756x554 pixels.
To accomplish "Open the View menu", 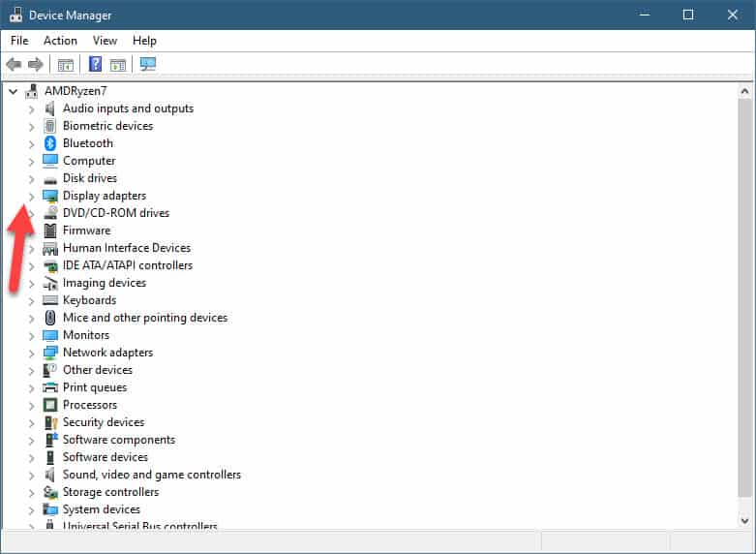I will (x=105, y=41).
